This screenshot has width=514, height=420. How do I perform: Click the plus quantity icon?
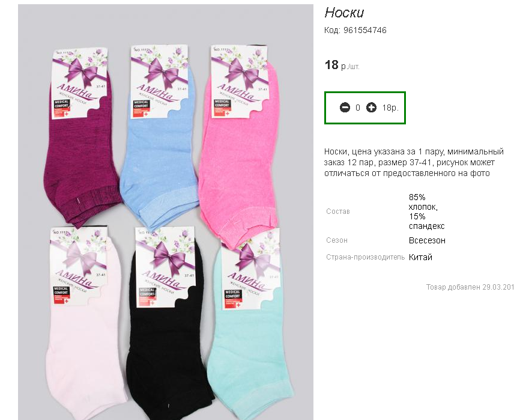pyautogui.click(x=371, y=108)
